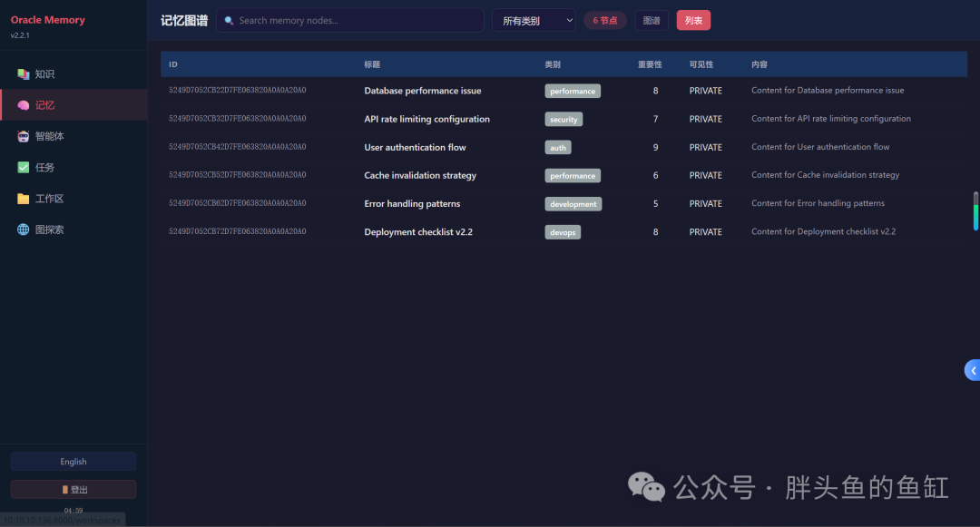Click the 智能体 robot icon in sidebar
Image resolution: width=980 pixels, height=527 pixels.
pos(23,137)
